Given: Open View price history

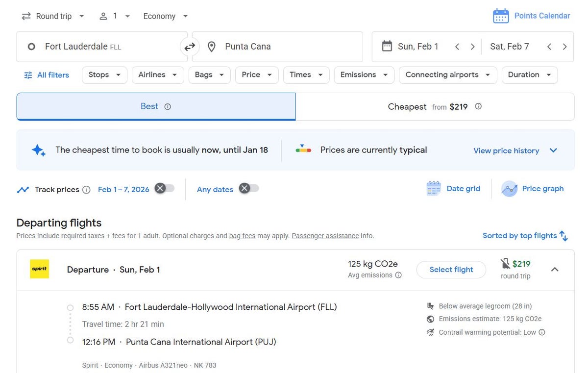Looking at the screenshot, I should tap(506, 150).
